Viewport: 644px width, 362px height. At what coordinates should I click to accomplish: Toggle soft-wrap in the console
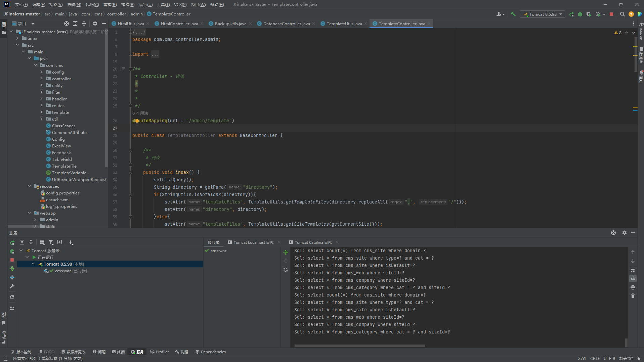click(x=633, y=270)
